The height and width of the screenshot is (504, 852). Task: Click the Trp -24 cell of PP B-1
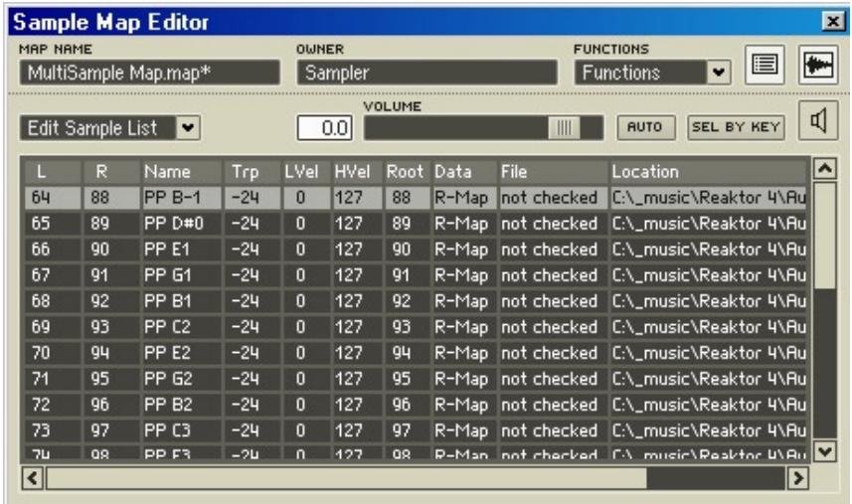click(x=253, y=198)
